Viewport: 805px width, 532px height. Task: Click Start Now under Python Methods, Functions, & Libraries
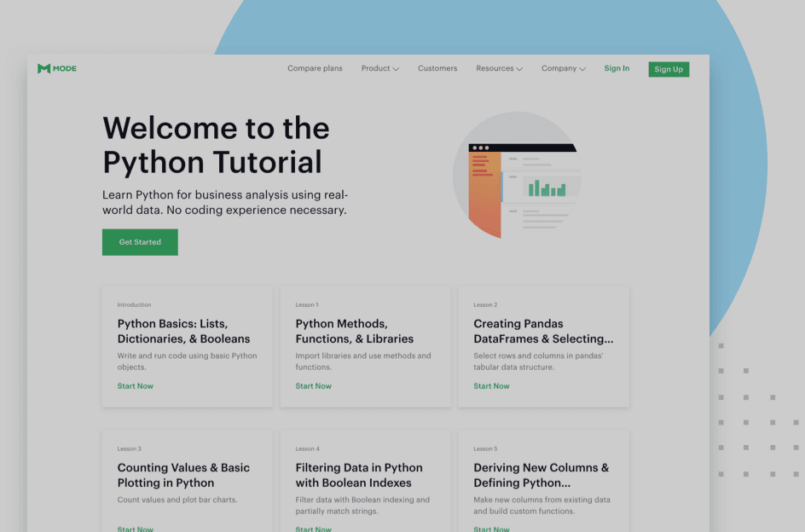(x=313, y=385)
